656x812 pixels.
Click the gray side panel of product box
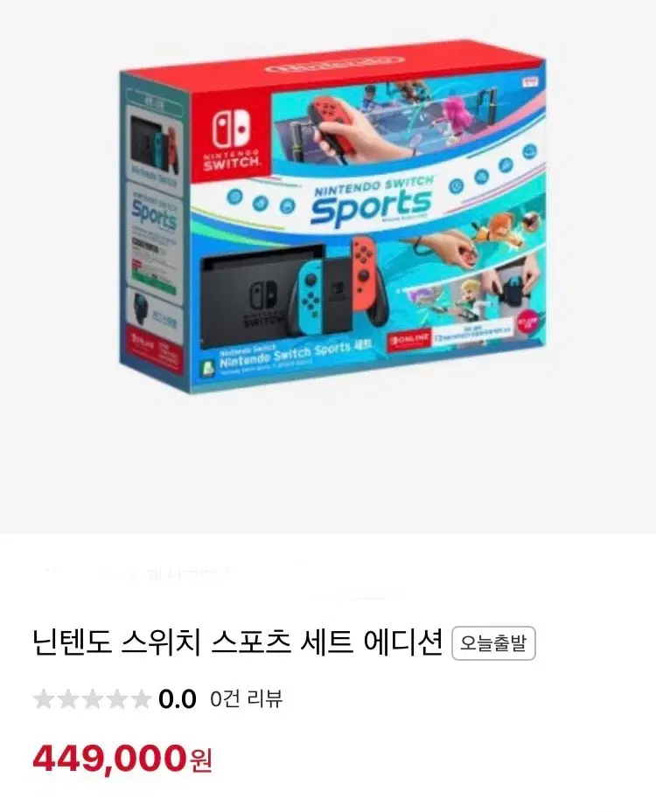click(152, 228)
